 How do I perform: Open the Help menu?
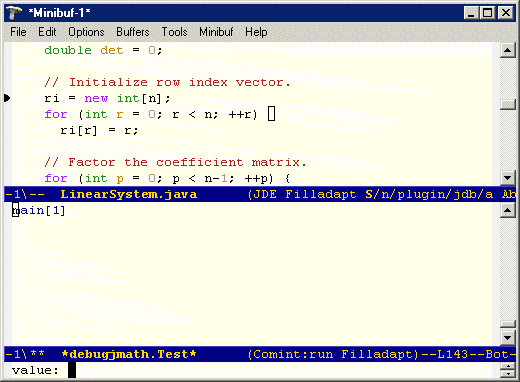click(256, 32)
